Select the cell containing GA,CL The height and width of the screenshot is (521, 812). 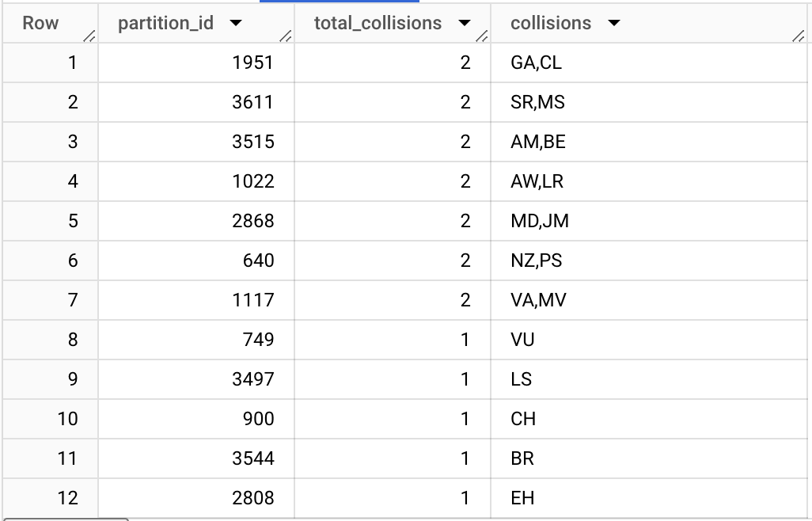[x=538, y=63]
